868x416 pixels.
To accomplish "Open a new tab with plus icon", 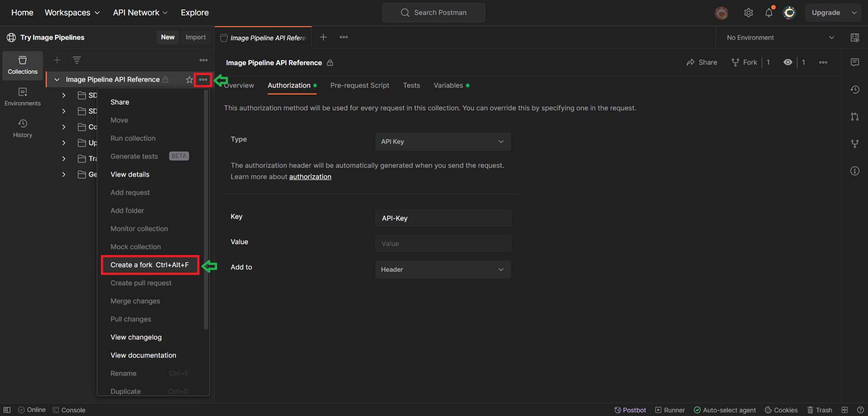I will [323, 37].
